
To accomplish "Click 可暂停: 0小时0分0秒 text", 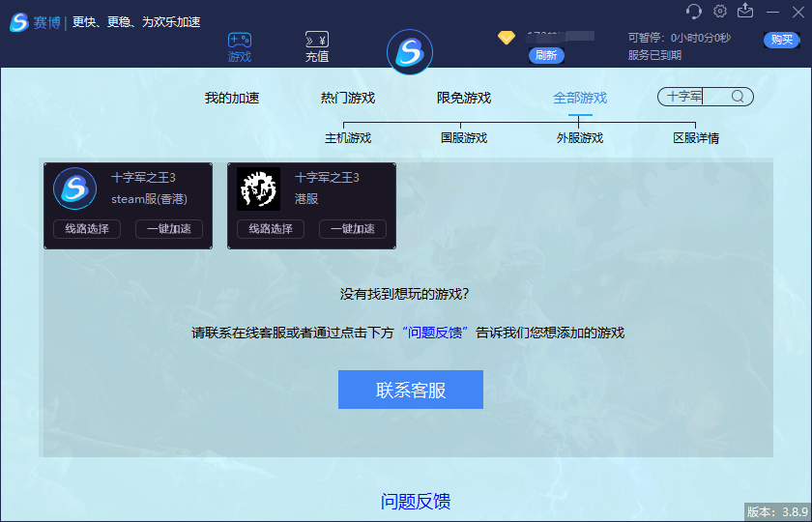I will [680, 38].
